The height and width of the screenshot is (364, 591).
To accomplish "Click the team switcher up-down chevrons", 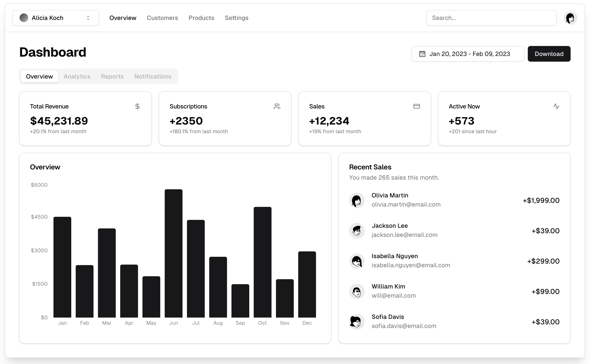I will pyautogui.click(x=88, y=18).
